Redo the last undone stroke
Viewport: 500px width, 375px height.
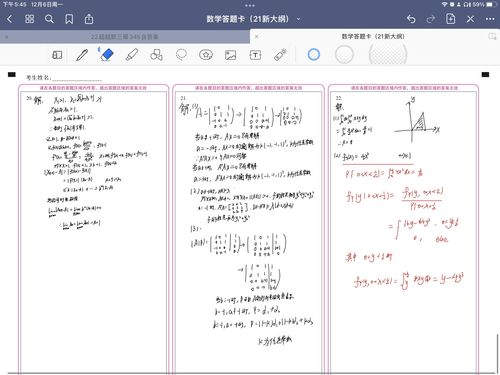(x=431, y=19)
